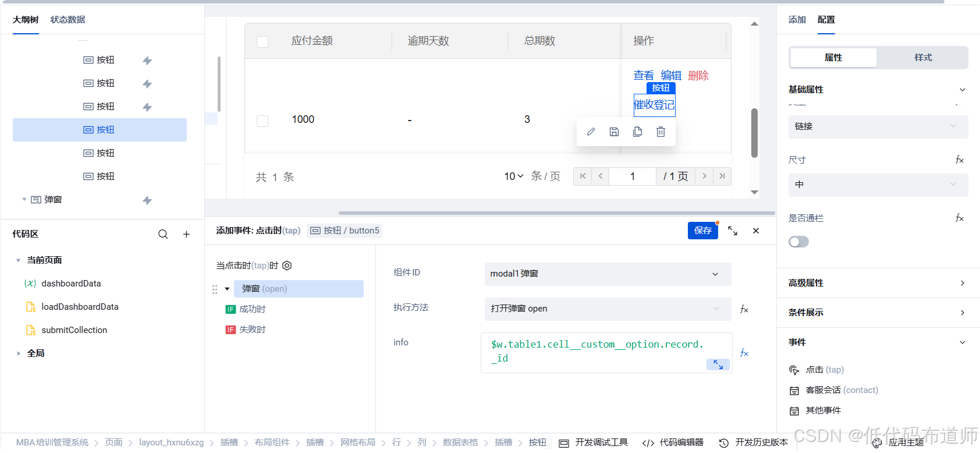
Task: Go to last page pagination icon
Action: [x=722, y=176]
